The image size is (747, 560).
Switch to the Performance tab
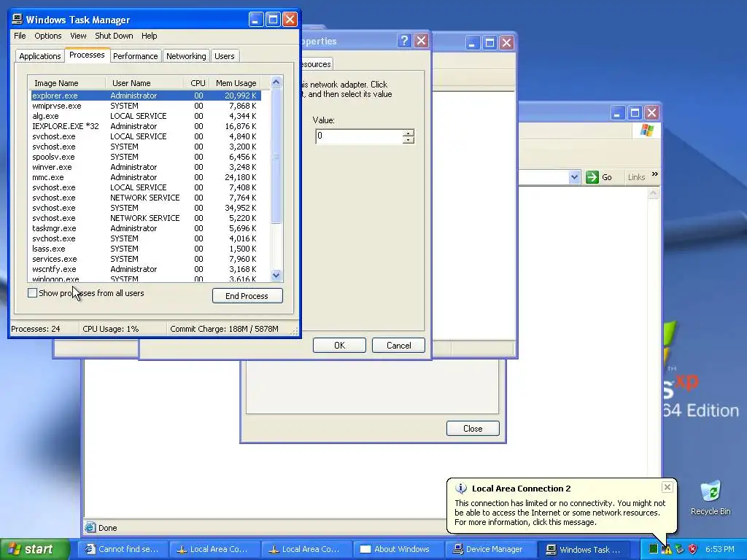135,56
